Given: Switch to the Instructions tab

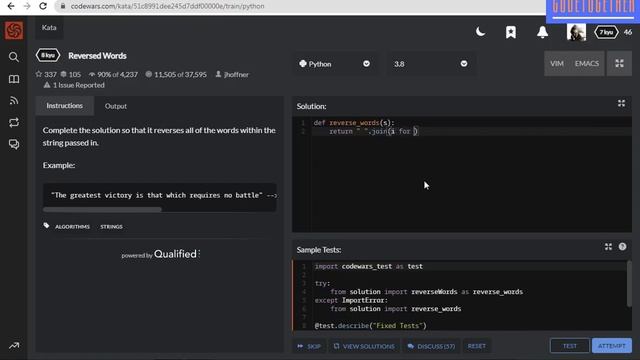Looking at the screenshot, I should [x=64, y=106].
